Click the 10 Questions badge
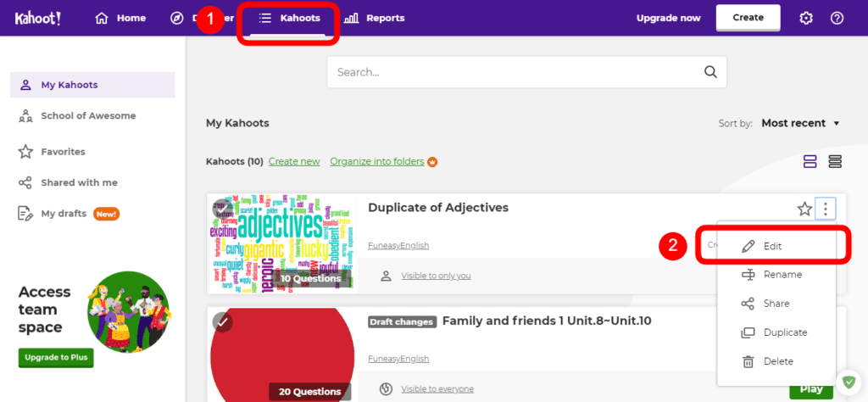This screenshot has width=868, height=402. click(x=310, y=278)
